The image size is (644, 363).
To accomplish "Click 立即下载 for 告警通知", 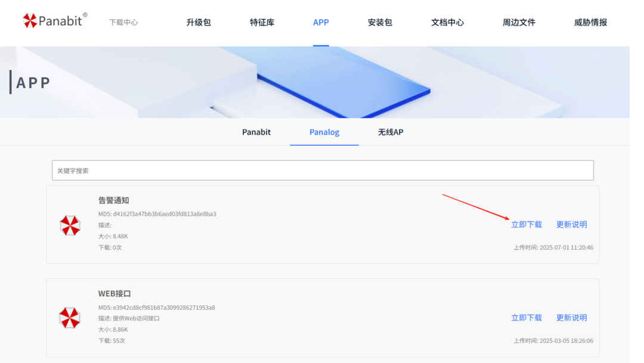I will (527, 224).
